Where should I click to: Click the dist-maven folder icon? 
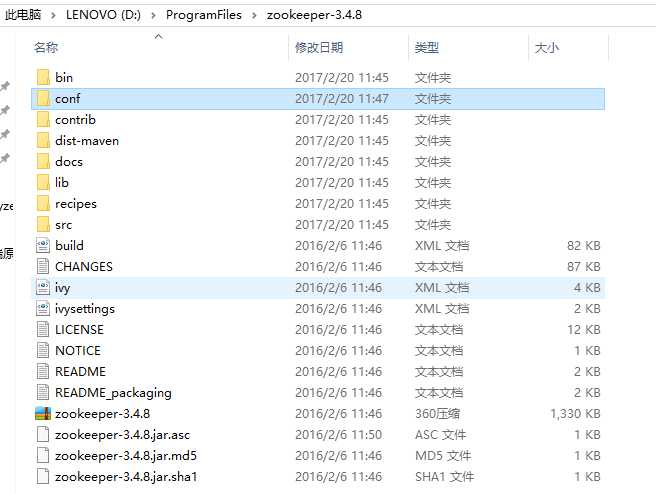coord(43,141)
